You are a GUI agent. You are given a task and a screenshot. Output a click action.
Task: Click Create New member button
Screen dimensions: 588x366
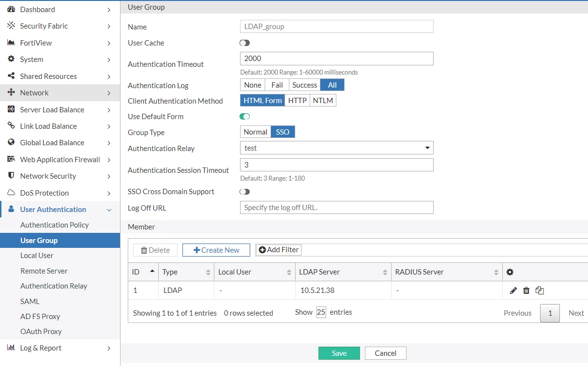pyautogui.click(x=216, y=250)
